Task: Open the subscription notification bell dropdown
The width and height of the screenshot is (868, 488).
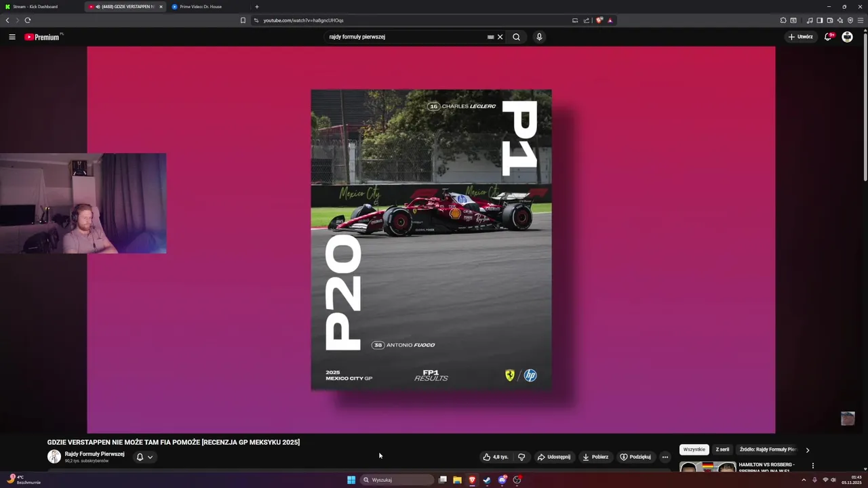Action: 144,457
